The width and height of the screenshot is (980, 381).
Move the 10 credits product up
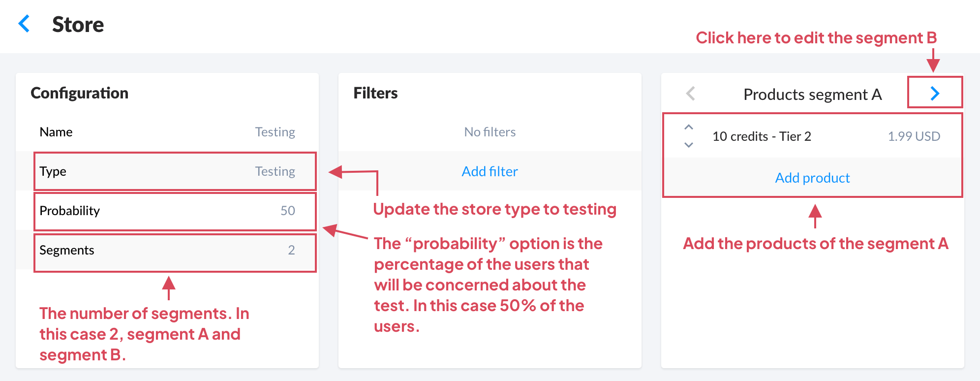pos(689,127)
